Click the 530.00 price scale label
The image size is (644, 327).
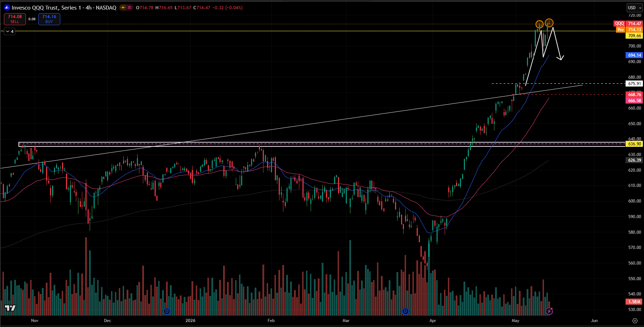(634, 310)
